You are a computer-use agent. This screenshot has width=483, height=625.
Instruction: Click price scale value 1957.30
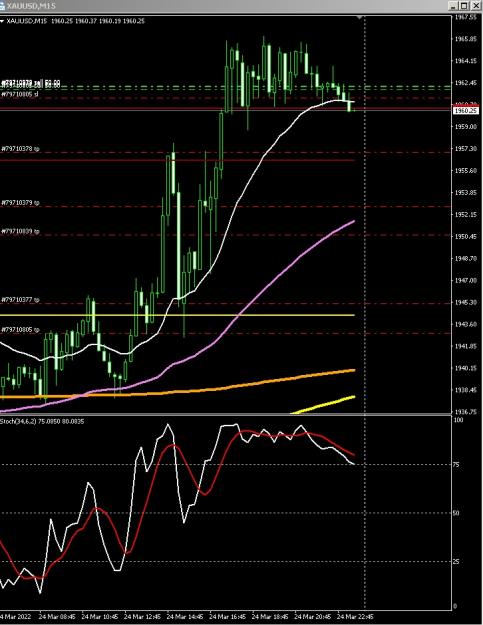point(465,149)
